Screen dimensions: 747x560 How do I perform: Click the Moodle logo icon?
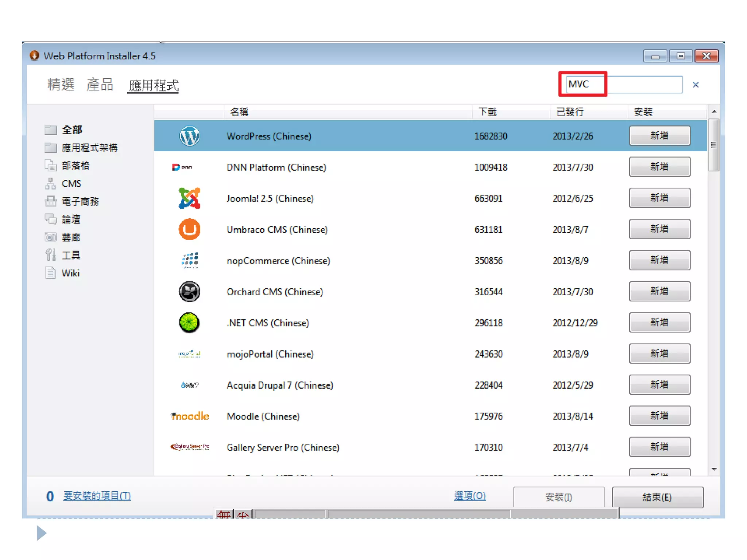(190, 416)
